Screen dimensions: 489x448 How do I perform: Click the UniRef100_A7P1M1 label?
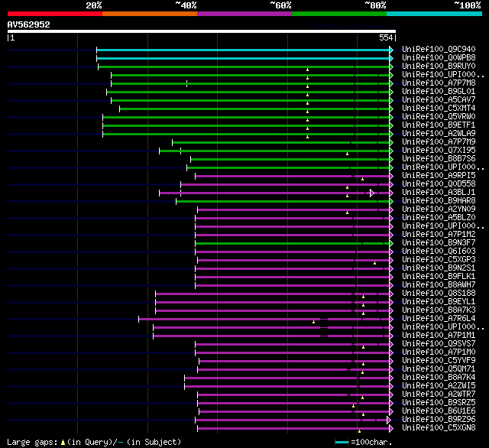click(x=439, y=336)
